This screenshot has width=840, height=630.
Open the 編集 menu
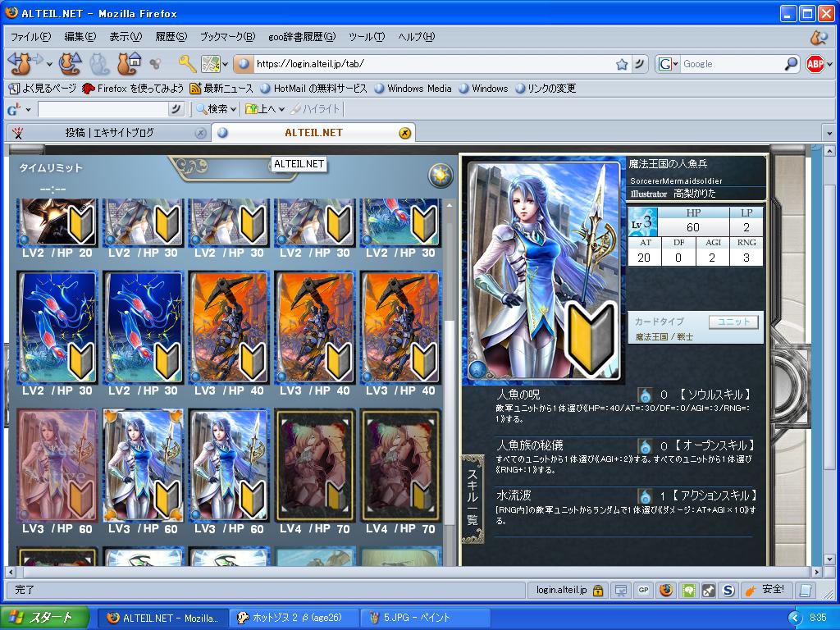coord(80,36)
